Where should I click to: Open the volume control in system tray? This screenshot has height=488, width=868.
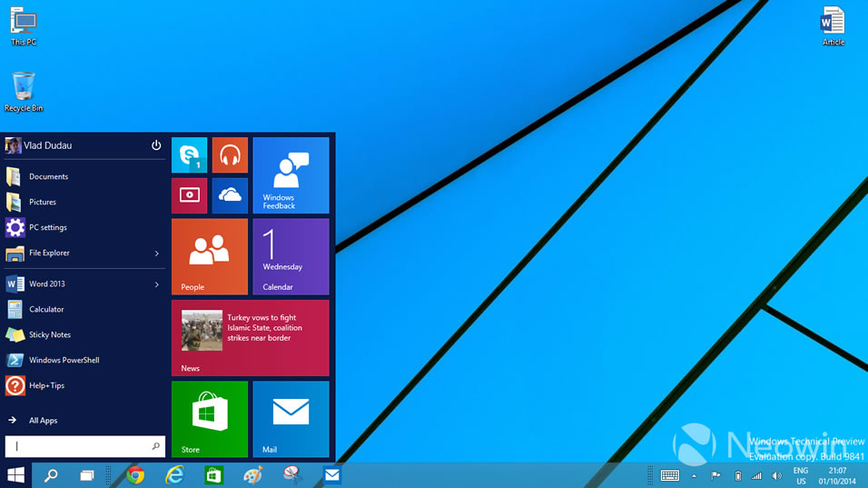coord(776,475)
